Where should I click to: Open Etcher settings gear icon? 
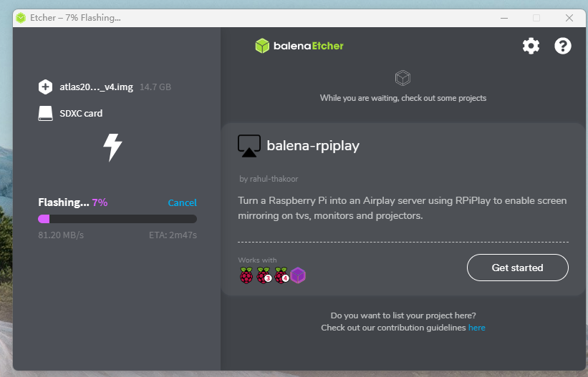tap(531, 46)
